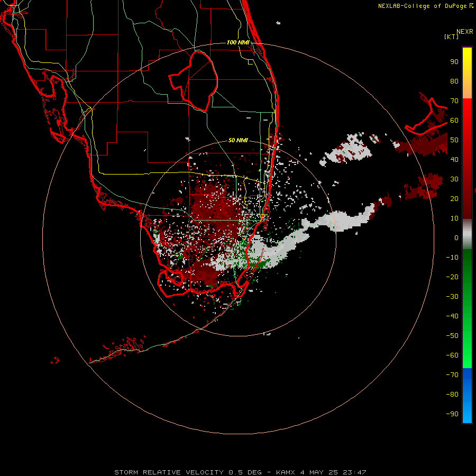
Task: Click the -10 value on velocity scale
Action: coord(452,258)
